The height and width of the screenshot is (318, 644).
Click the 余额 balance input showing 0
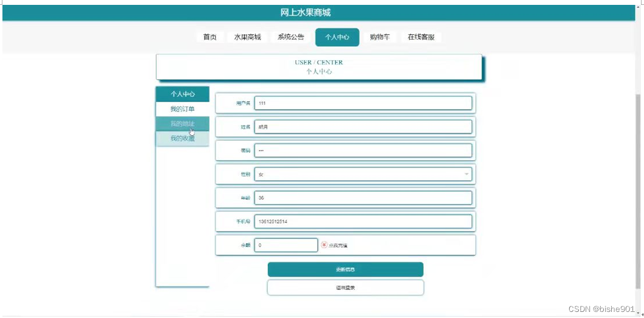point(286,246)
